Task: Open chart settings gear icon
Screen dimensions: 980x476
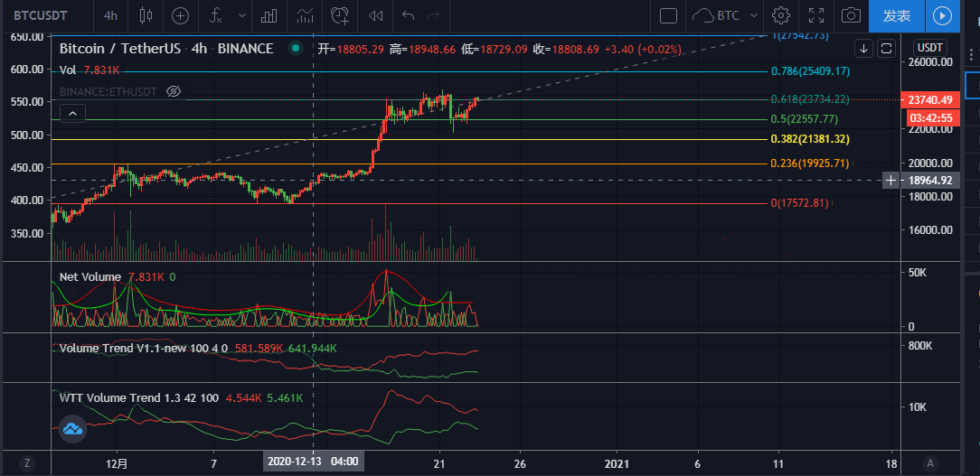Action: 781,15
